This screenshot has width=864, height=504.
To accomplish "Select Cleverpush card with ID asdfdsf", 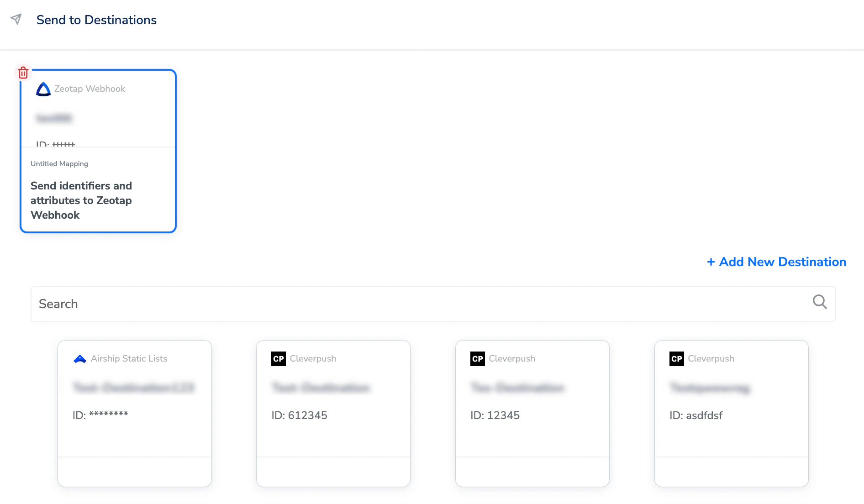I will pyautogui.click(x=732, y=414).
